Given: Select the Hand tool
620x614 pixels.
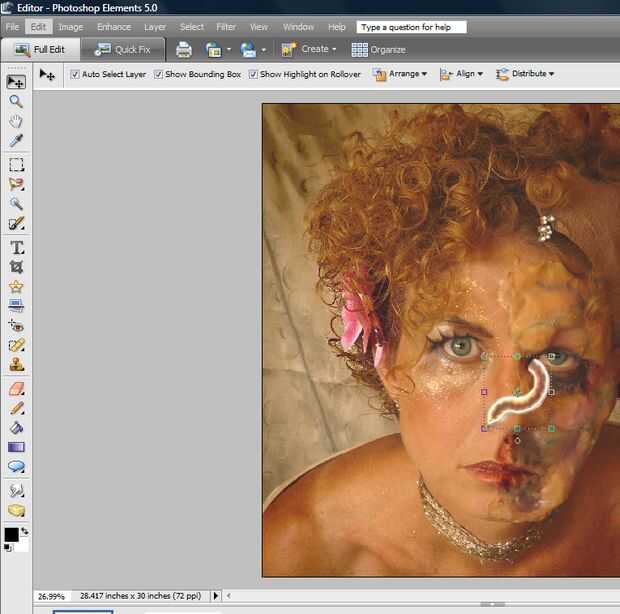Looking at the screenshot, I should click(x=16, y=121).
